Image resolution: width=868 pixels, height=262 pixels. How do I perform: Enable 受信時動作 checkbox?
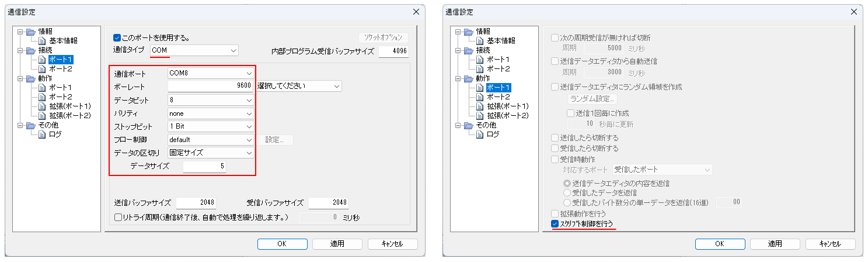[555, 159]
